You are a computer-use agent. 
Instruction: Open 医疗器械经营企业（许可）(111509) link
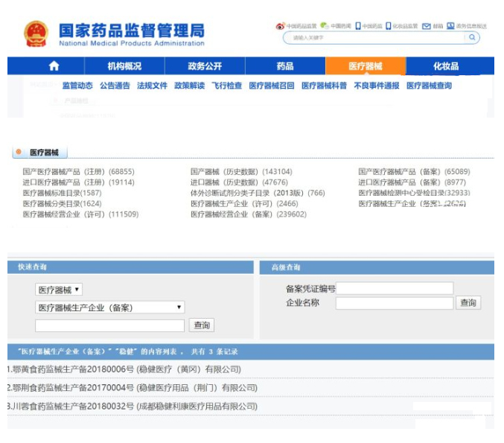pyautogui.click(x=80, y=214)
